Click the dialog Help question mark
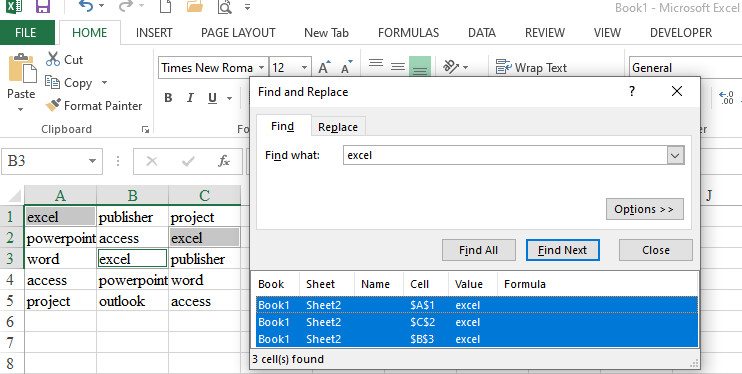 click(x=631, y=91)
